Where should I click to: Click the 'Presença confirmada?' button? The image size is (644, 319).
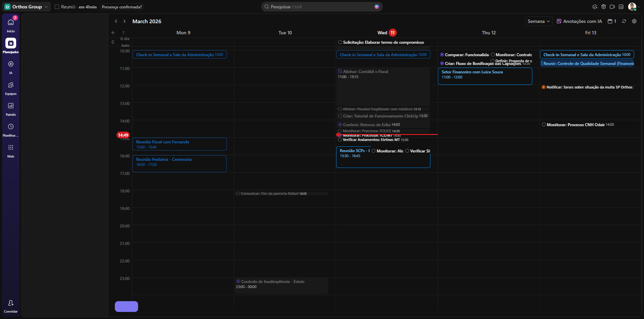[122, 7]
